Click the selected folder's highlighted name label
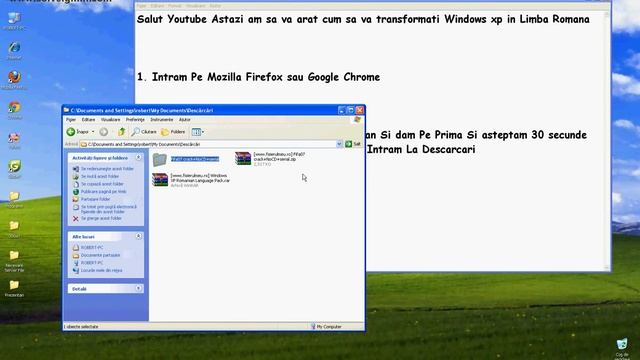The height and width of the screenshot is (360, 640). [195, 159]
